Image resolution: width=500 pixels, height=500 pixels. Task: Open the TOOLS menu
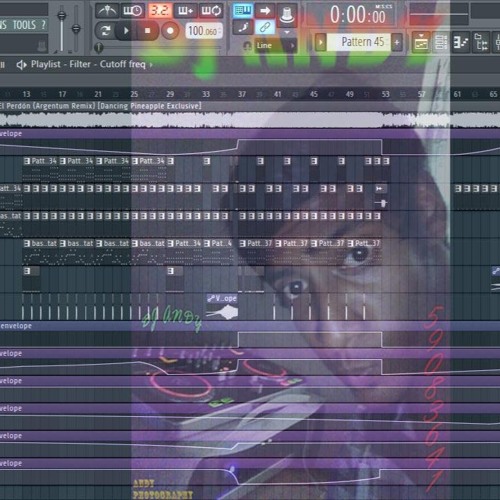(x=24, y=25)
